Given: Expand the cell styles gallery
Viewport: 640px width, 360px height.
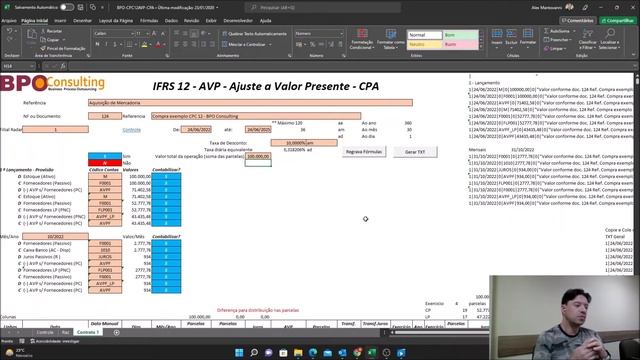Looking at the screenshot, I should (x=481, y=47).
